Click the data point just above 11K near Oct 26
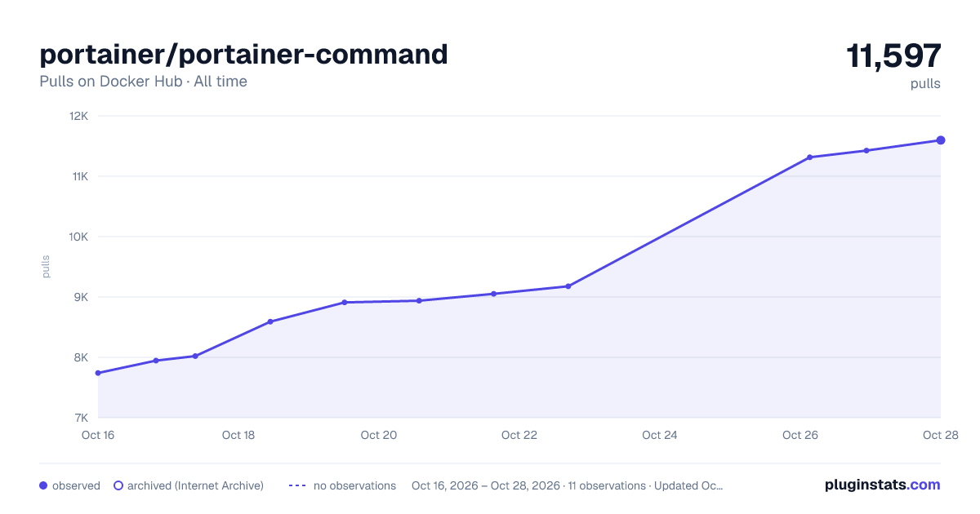The image size is (980, 514). pyautogui.click(x=809, y=157)
